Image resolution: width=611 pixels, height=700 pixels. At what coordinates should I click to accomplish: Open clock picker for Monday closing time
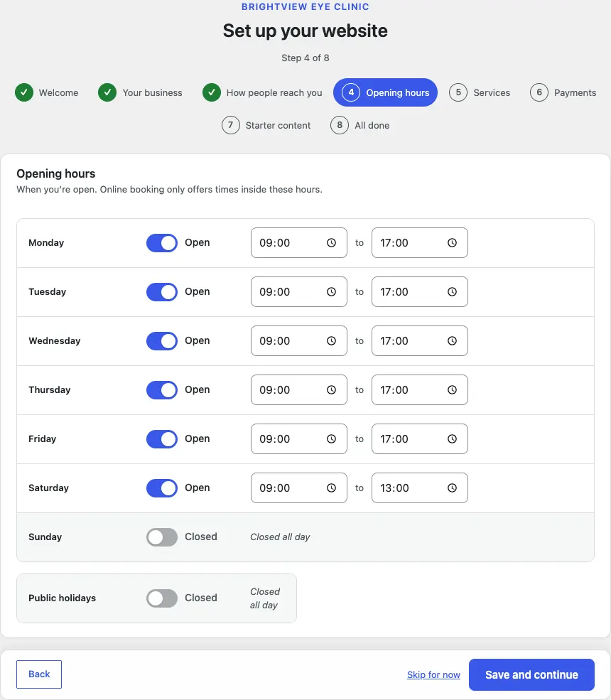452,243
